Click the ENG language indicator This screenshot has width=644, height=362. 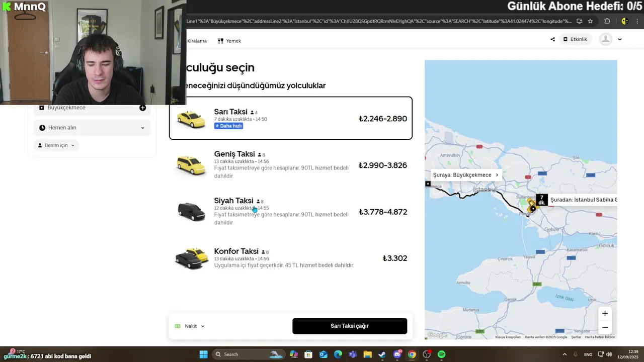tap(588, 354)
